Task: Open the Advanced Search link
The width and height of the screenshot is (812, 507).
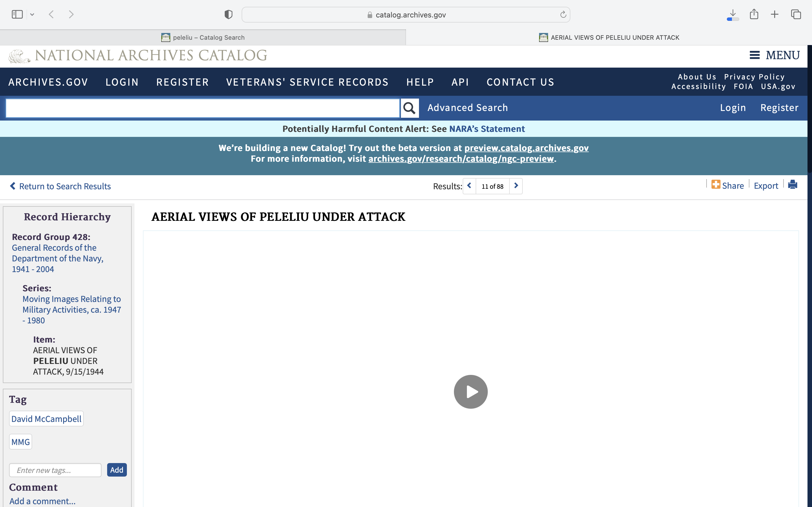Action: coord(467,108)
